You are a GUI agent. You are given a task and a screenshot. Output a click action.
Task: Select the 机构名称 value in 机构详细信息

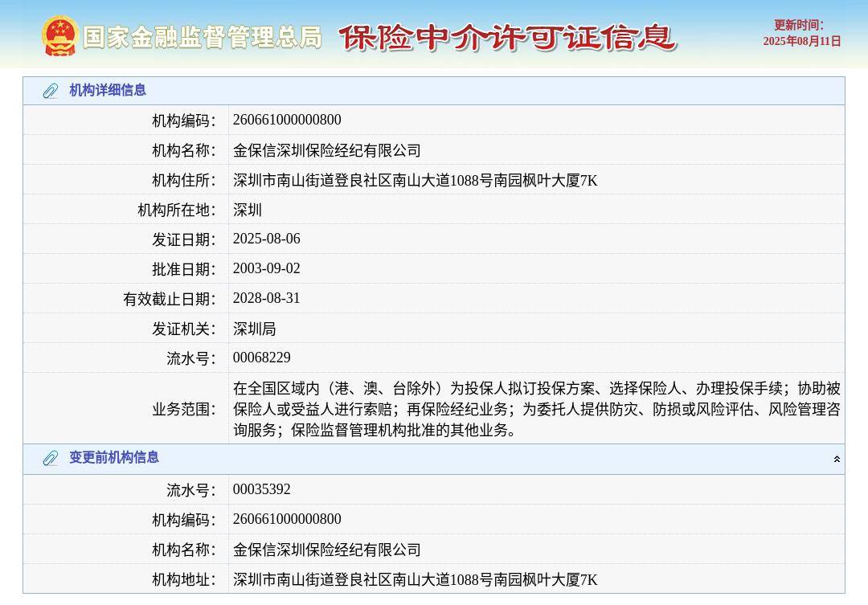click(326, 150)
